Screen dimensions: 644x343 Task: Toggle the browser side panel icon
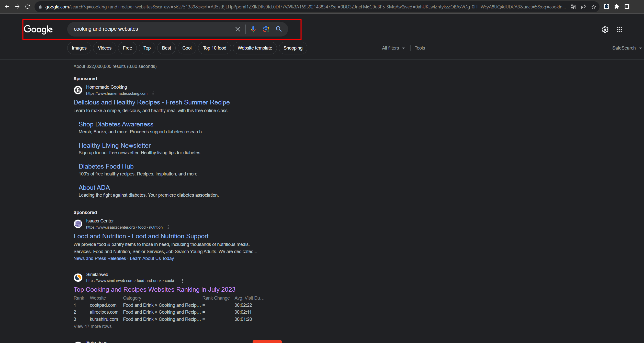pos(627,7)
